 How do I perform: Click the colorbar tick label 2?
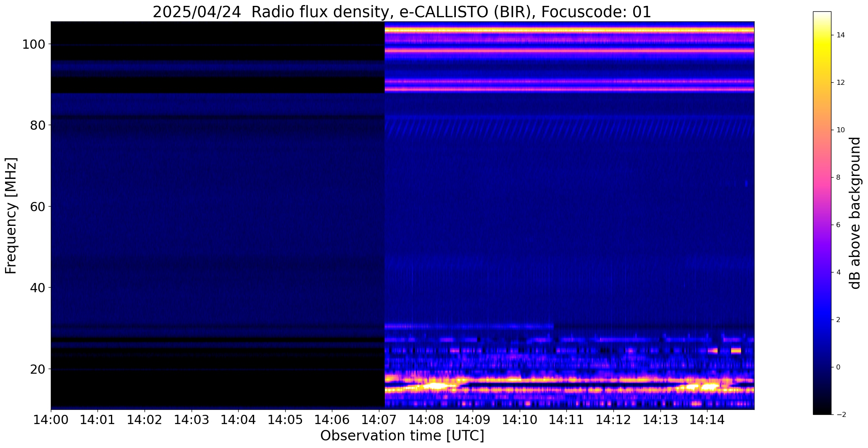click(x=839, y=320)
